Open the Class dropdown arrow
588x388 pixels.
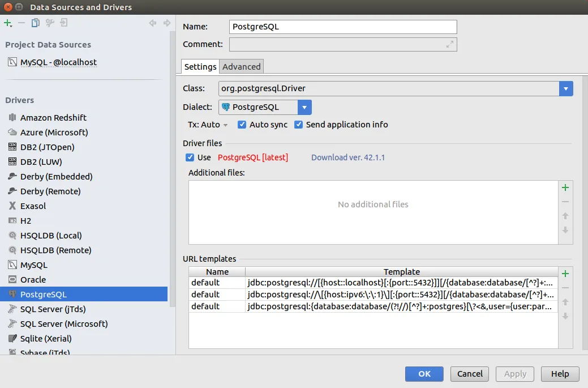[x=566, y=88]
